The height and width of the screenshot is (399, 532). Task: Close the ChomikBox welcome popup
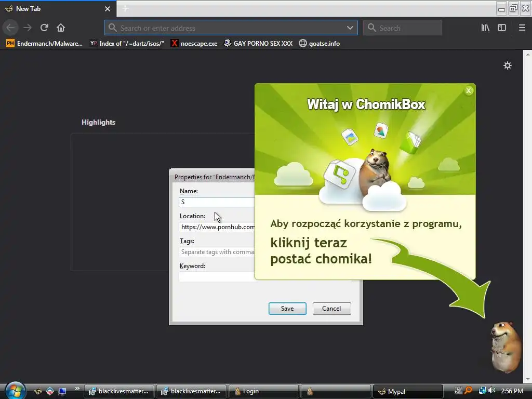pos(469,90)
